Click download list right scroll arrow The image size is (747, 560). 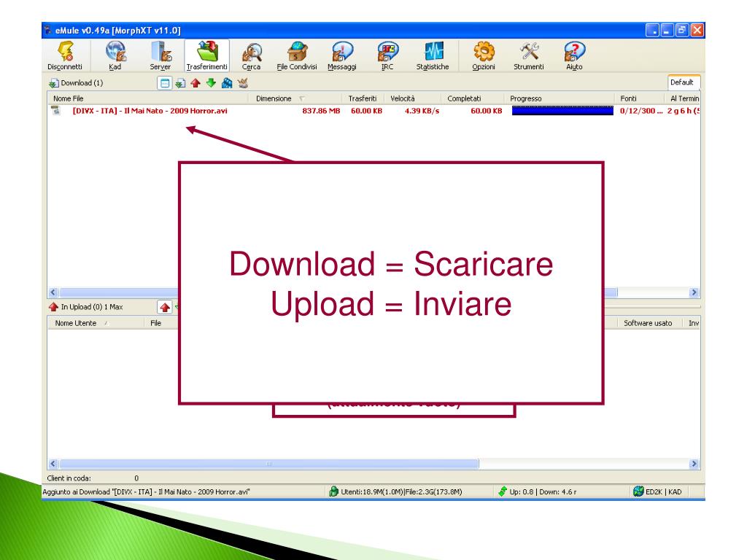pyautogui.click(x=694, y=292)
